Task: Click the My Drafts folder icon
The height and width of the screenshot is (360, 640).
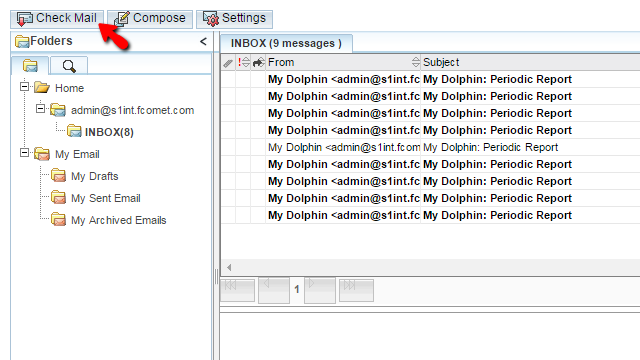Action: 58,176
